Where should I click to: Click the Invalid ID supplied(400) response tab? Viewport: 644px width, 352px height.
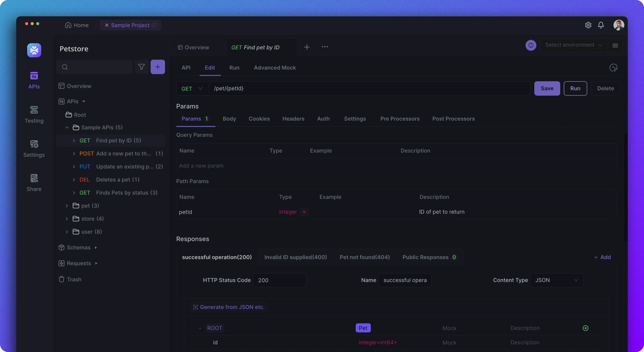pyautogui.click(x=295, y=257)
